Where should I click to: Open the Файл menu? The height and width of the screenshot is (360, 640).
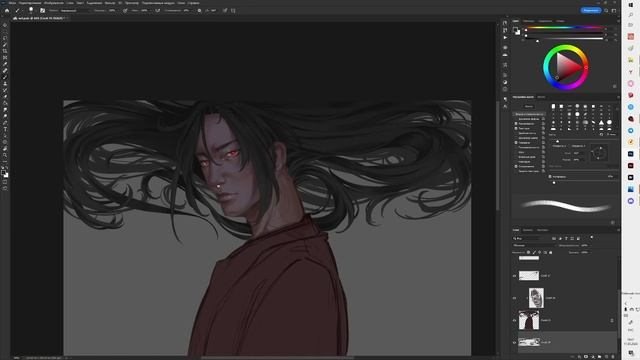[12, 3]
